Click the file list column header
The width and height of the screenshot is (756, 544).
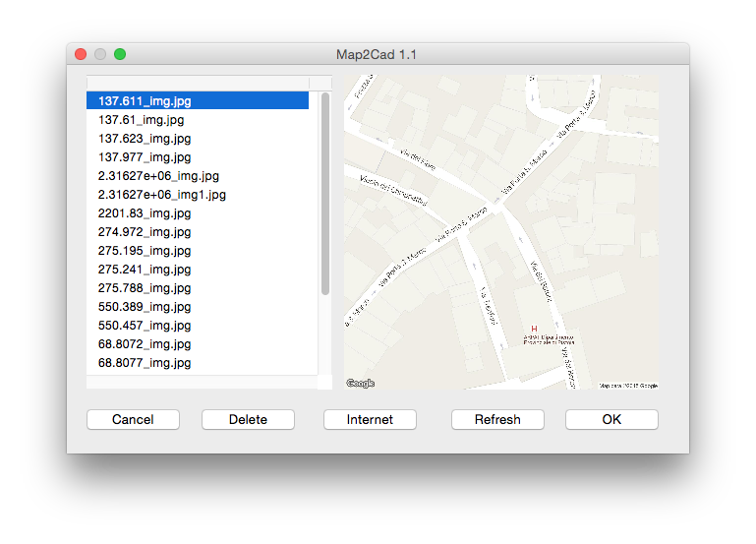198,83
